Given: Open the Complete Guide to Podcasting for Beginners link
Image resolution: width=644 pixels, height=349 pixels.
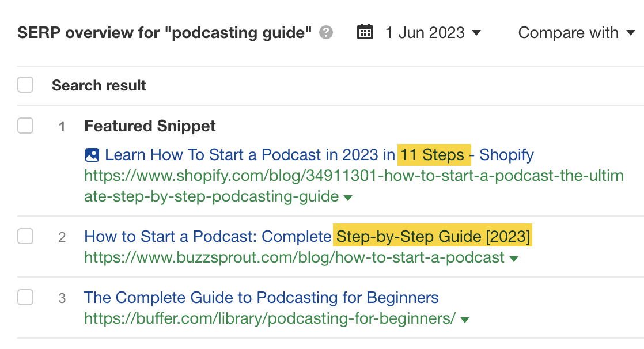Looking at the screenshot, I should (260, 297).
